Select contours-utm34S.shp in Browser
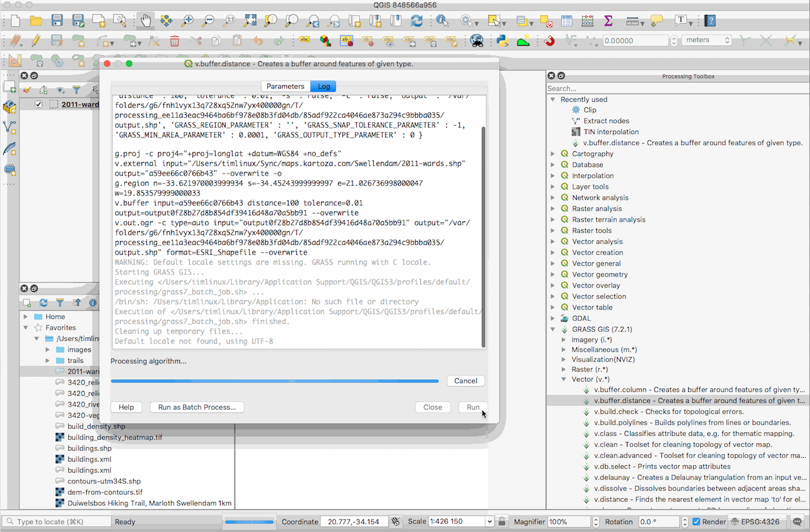Viewport: 810px width, 532px height. [x=104, y=481]
